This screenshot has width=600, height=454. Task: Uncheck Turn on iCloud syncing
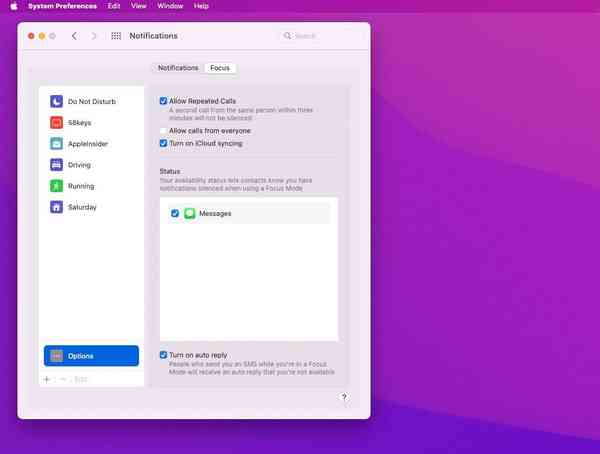click(x=164, y=143)
